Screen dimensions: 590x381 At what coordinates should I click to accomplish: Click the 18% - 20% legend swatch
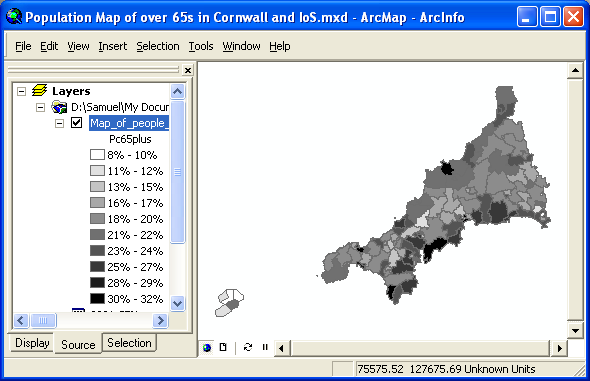(x=97, y=219)
